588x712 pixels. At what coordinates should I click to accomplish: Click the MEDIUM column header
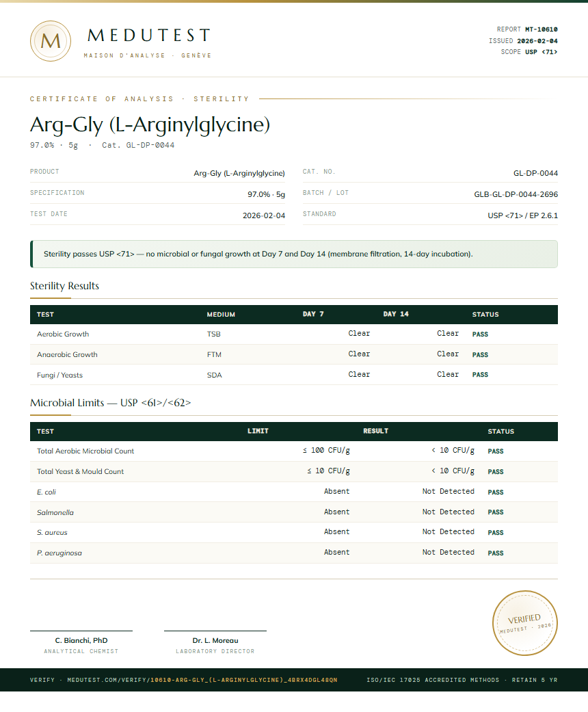tap(221, 314)
